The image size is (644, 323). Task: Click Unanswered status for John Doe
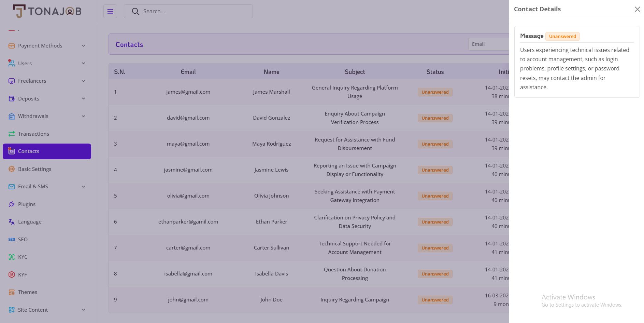(x=435, y=300)
